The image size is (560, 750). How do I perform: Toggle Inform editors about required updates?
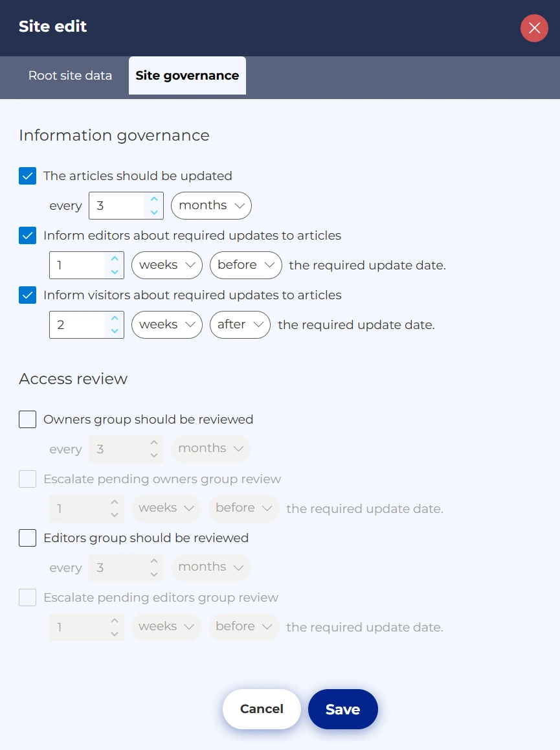click(27, 236)
